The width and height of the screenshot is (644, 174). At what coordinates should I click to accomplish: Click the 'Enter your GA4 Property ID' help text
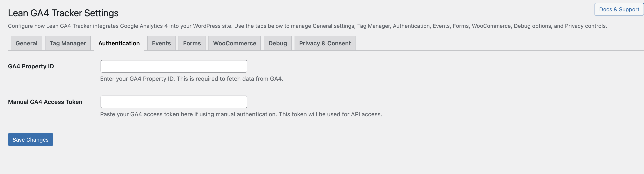point(191,79)
